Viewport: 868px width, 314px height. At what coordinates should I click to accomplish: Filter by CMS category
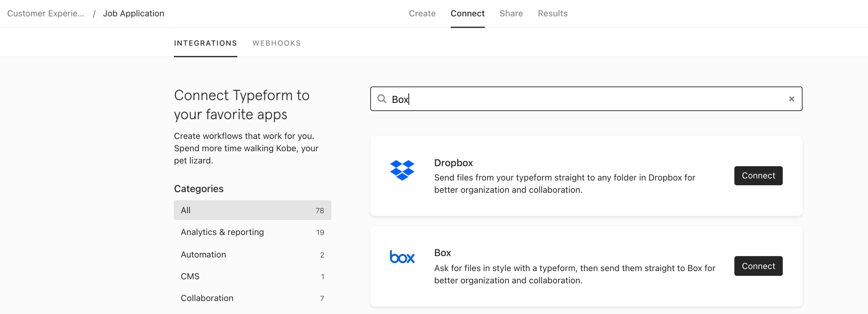pos(252,276)
